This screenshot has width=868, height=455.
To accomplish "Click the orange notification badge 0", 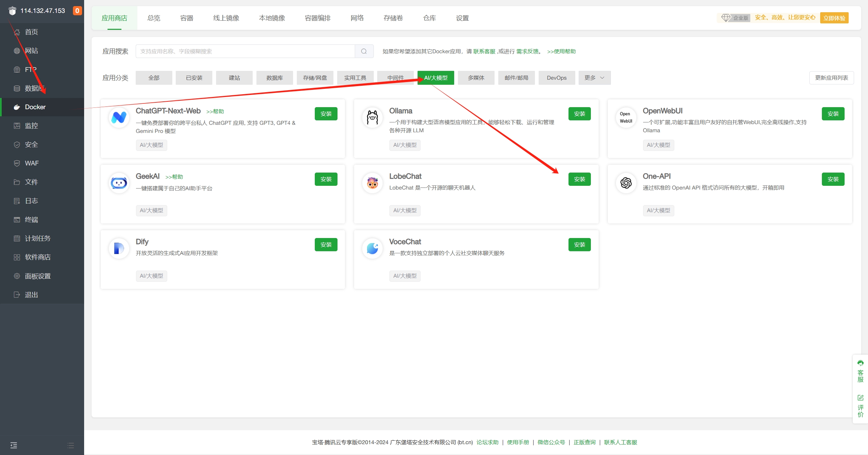I will 77,11.
